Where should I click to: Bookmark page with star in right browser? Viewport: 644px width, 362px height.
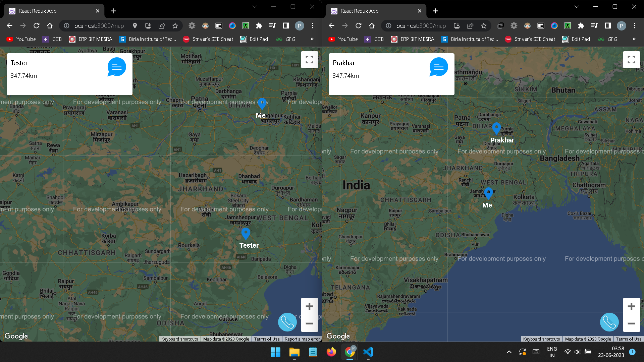click(483, 26)
